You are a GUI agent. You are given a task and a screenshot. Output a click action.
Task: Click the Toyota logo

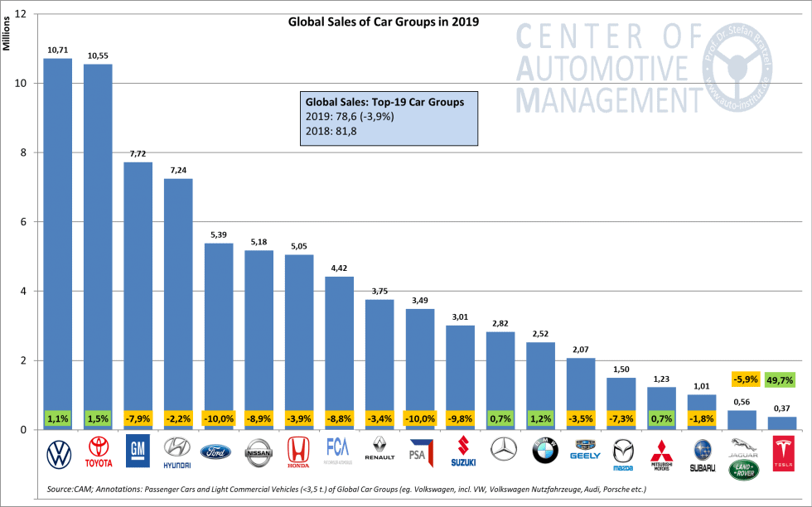coord(99,452)
